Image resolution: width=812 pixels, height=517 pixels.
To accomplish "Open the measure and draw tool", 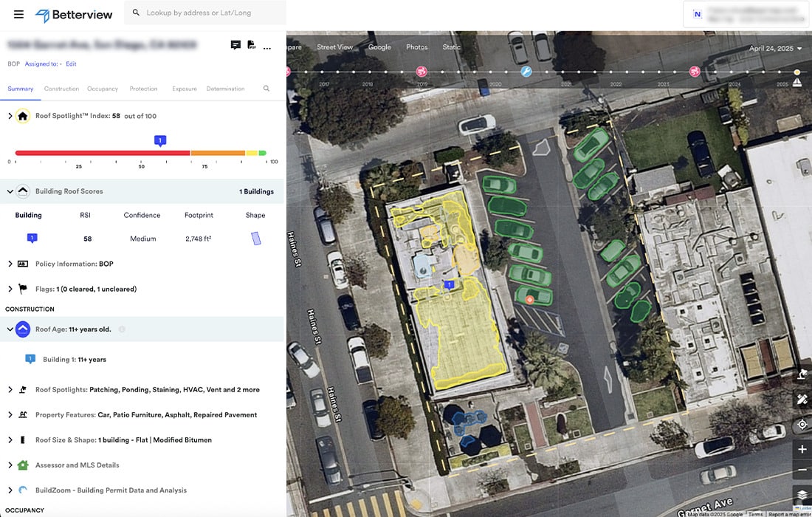I will point(802,400).
